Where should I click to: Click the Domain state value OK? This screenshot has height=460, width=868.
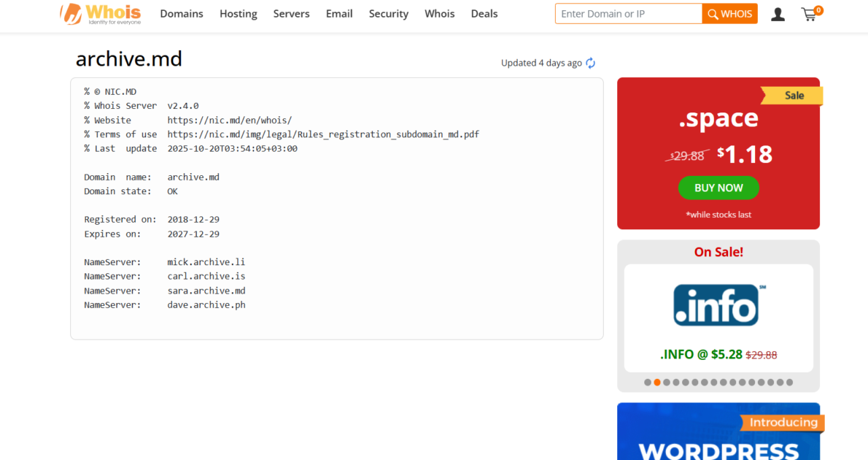(173, 191)
